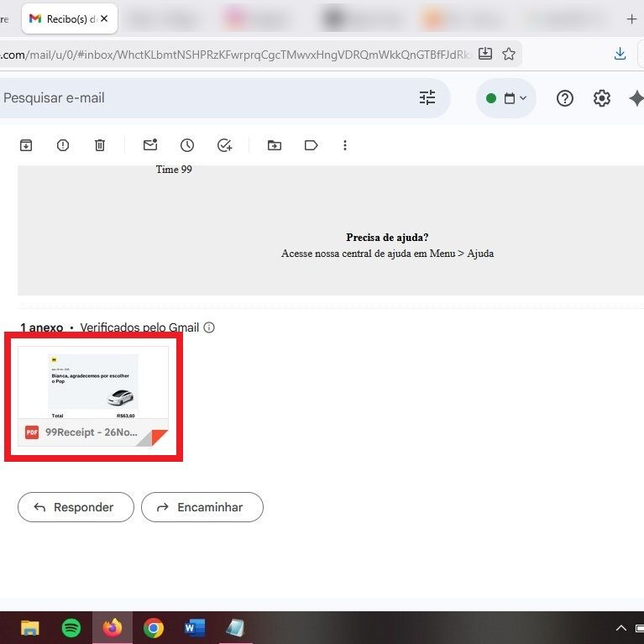Report this email as spam
Viewport: 644px width, 644px height.
click(x=63, y=145)
